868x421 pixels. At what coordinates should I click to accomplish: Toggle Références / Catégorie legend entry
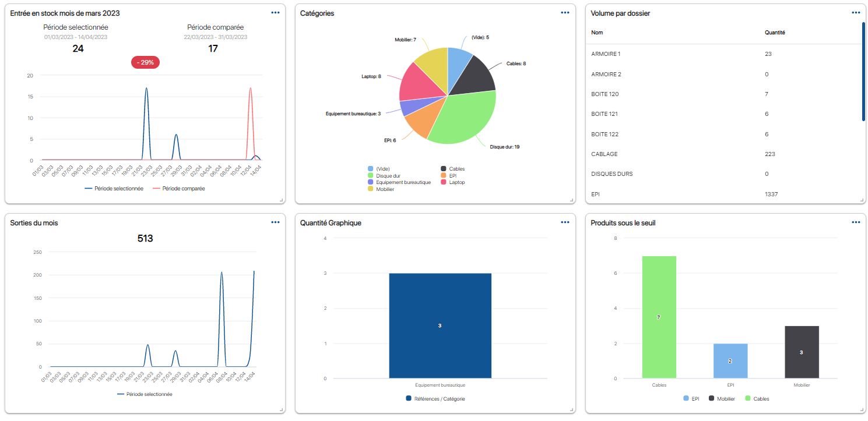(435, 399)
